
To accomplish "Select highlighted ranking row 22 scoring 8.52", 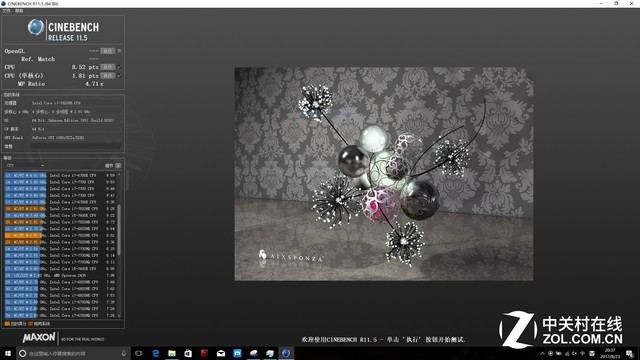I will pos(60,236).
